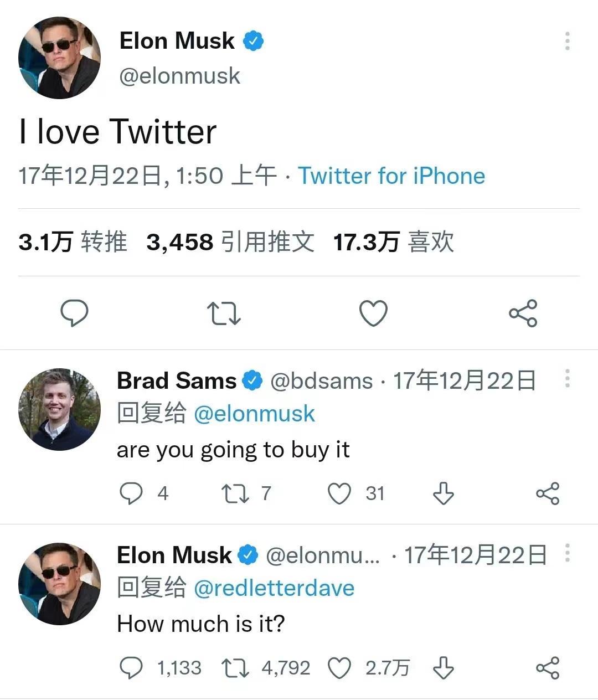598x700 pixels.
Task: View the 3,458 quote tweets list
Action: pyautogui.click(x=230, y=242)
